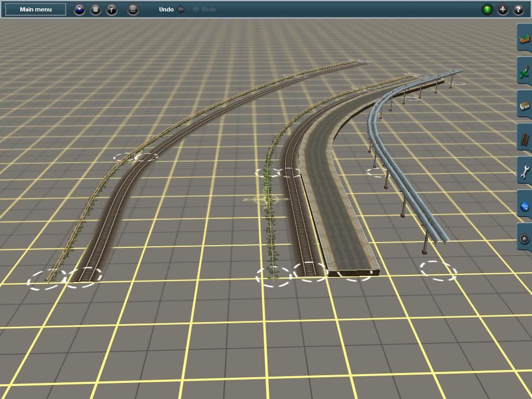This screenshot has width=532, height=399.
Task: Open the railway track tab
Action: pyautogui.click(x=525, y=137)
